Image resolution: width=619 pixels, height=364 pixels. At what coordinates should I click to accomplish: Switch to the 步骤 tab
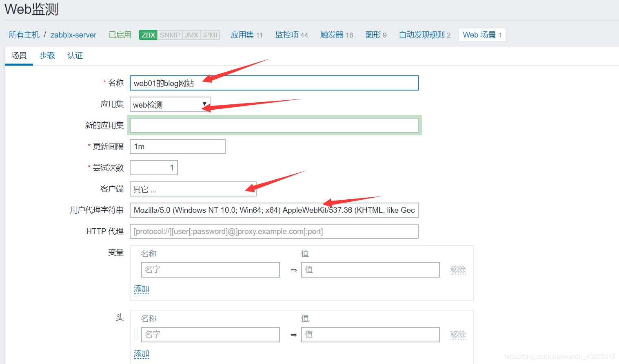tap(47, 56)
